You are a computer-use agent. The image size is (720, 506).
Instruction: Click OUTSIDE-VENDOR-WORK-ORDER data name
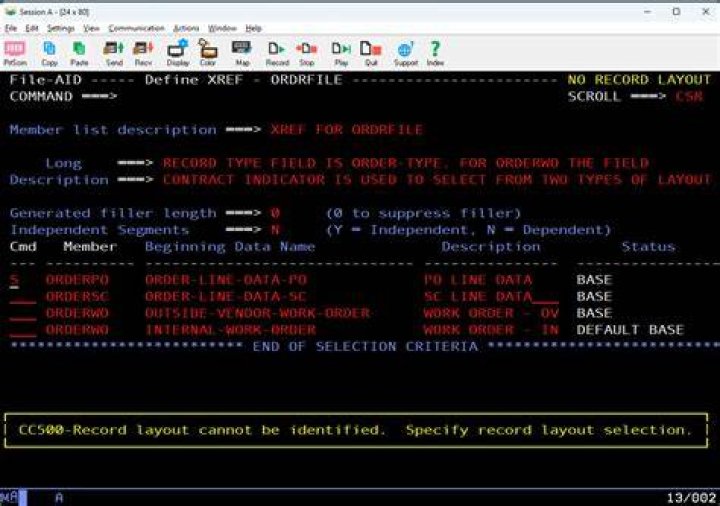[258, 313]
